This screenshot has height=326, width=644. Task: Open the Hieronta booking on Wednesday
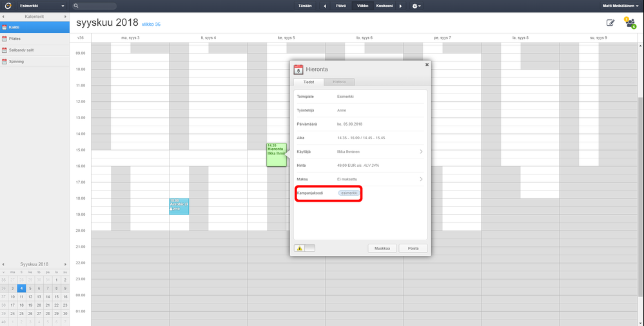[277, 155]
